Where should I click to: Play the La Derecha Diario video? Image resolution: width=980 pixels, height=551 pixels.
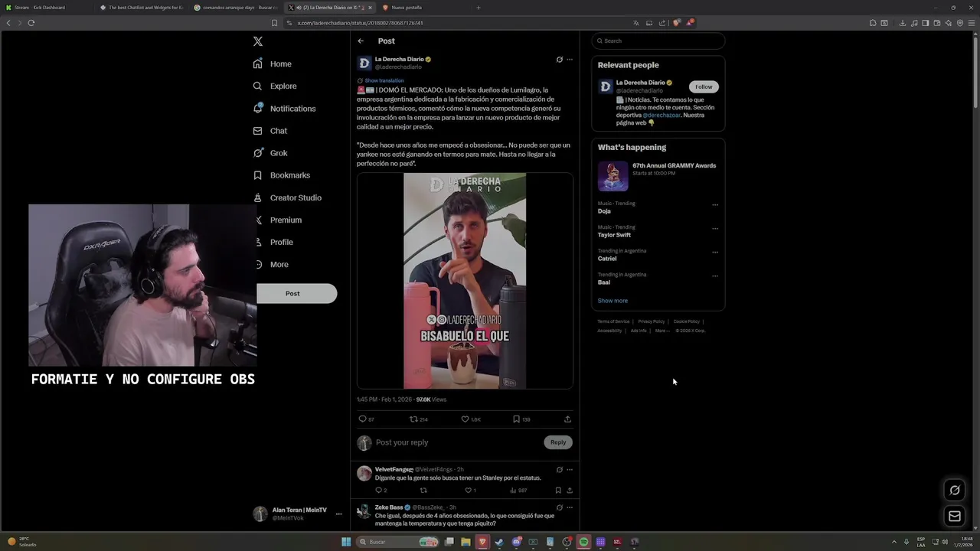pyautogui.click(x=465, y=281)
